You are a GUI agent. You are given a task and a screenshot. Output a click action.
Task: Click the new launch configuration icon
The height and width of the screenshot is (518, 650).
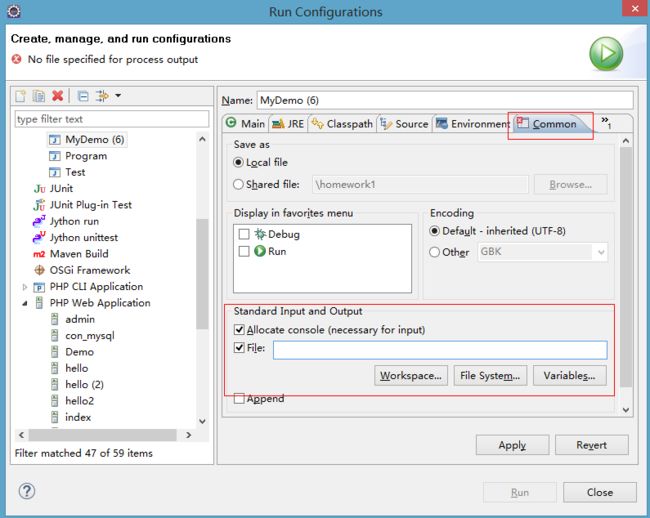click(20, 96)
